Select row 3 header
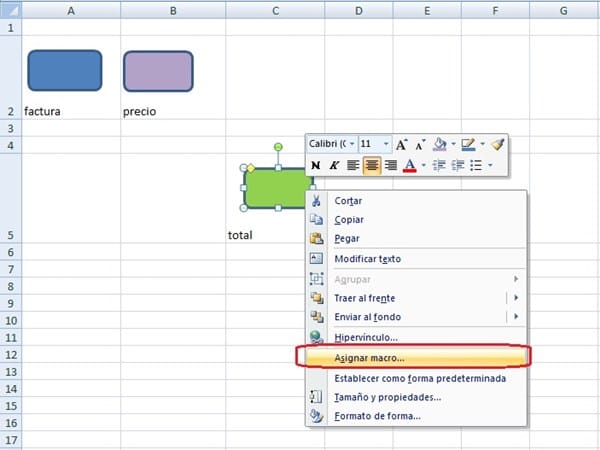 coord(11,128)
